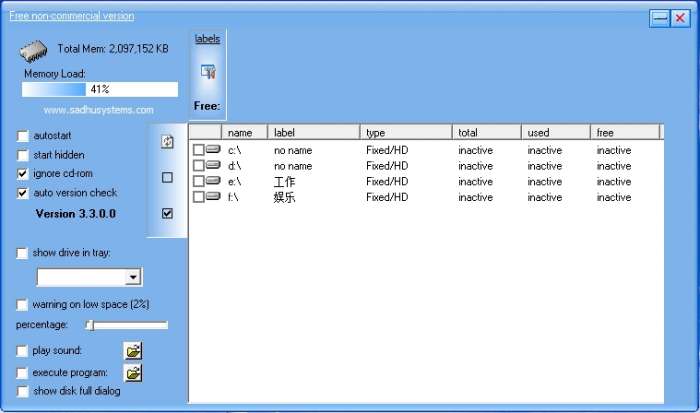Click the d:\ drive icon

pos(213,165)
